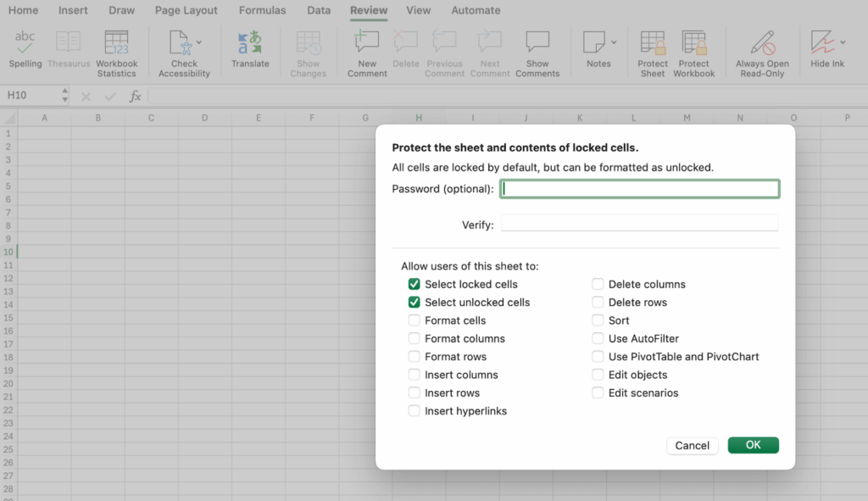Click the Name Box showing H10
The height and width of the screenshot is (501, 868).
(31, 95)
